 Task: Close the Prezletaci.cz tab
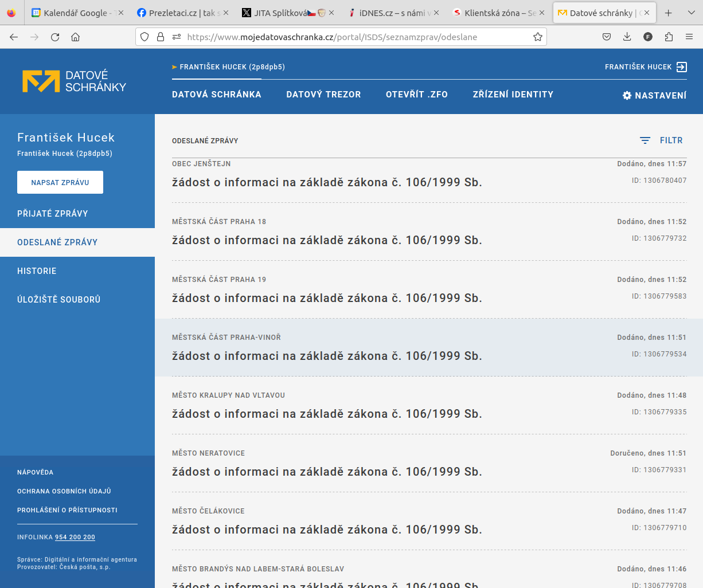pyautogui.click(x=226, y=13)
